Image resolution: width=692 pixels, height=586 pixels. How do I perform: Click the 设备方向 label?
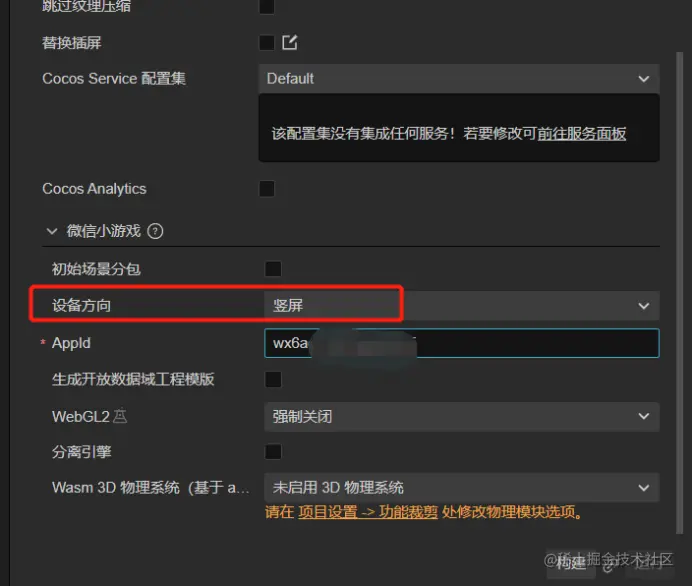click(81, 305)
